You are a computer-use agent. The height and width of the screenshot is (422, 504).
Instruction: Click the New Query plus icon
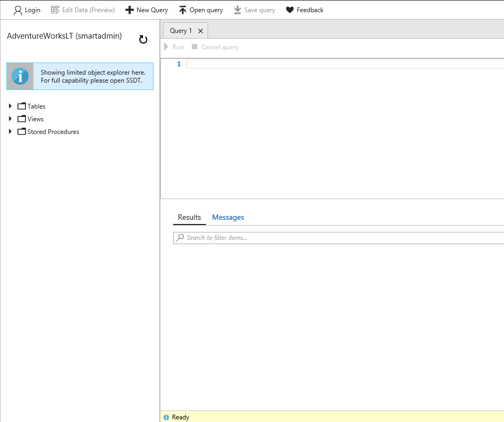pos(129,10)
